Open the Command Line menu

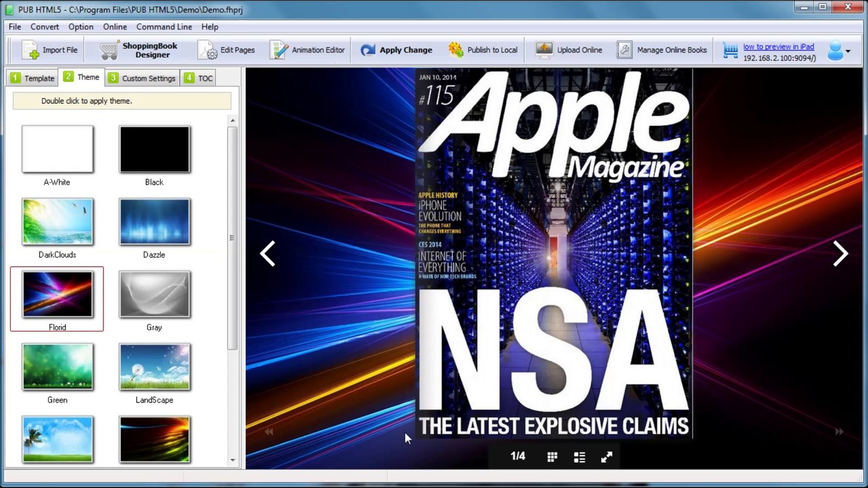(164, 26)
